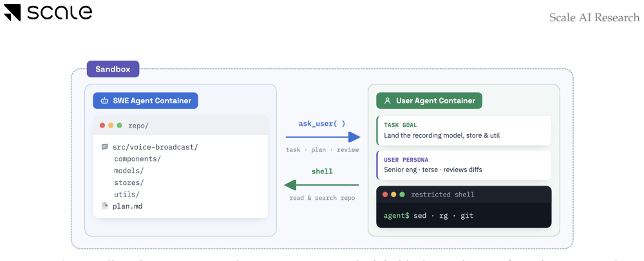The width and height of the screenshot is (644, 261).
Task: Click the blue ask_user arrow
Action: 323,137
